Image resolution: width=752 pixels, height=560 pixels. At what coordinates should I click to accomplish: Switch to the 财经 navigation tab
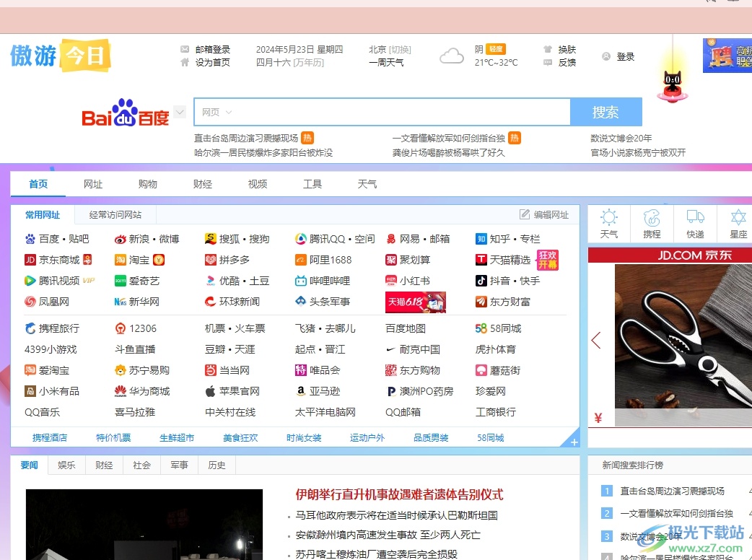[x=202, y=184]
